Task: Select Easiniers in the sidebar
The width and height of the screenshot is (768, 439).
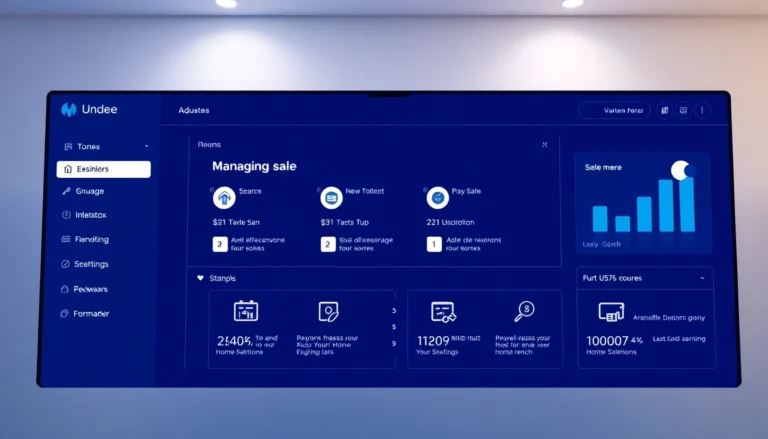Action: tap(103, 170)
